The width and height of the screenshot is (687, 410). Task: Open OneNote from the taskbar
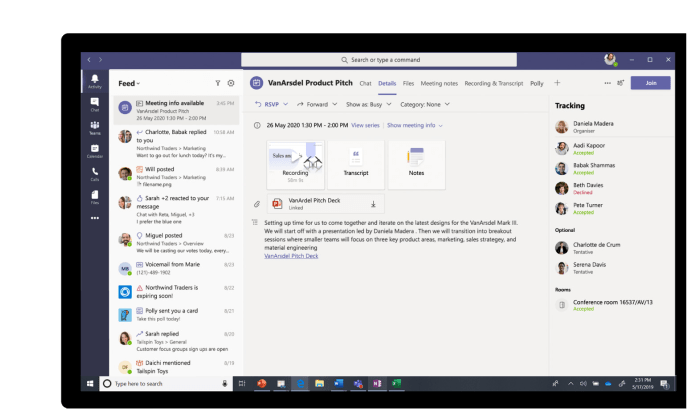click(377, 383)
